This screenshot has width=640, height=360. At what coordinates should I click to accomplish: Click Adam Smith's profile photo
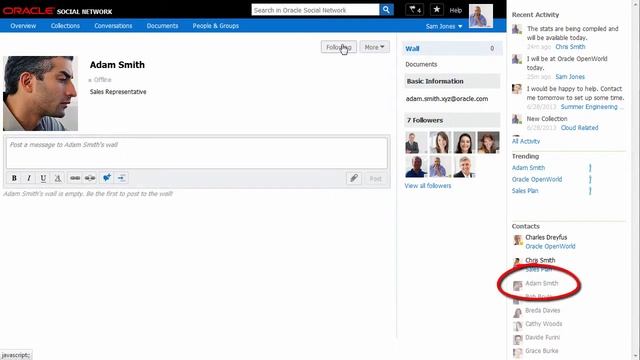40,93
